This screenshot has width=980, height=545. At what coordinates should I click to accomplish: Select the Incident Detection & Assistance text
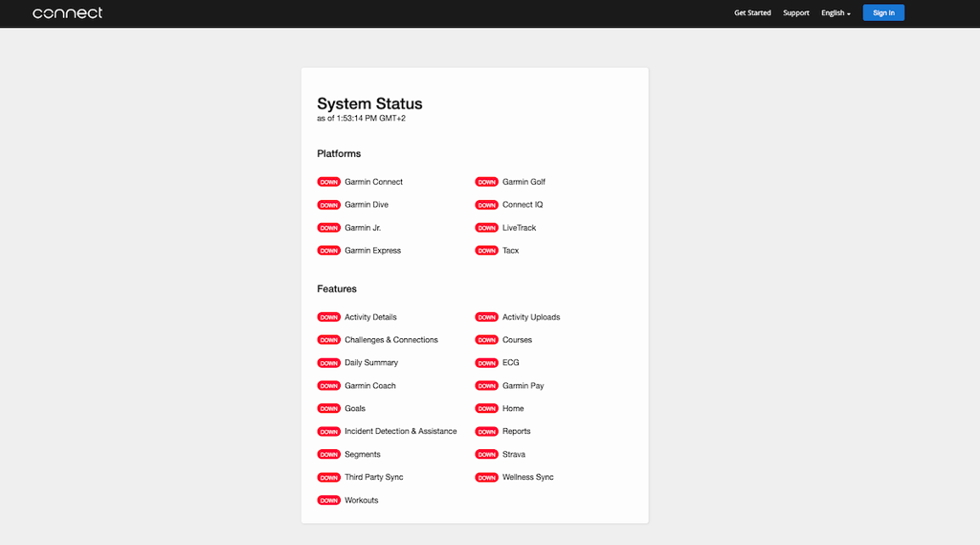401,431
